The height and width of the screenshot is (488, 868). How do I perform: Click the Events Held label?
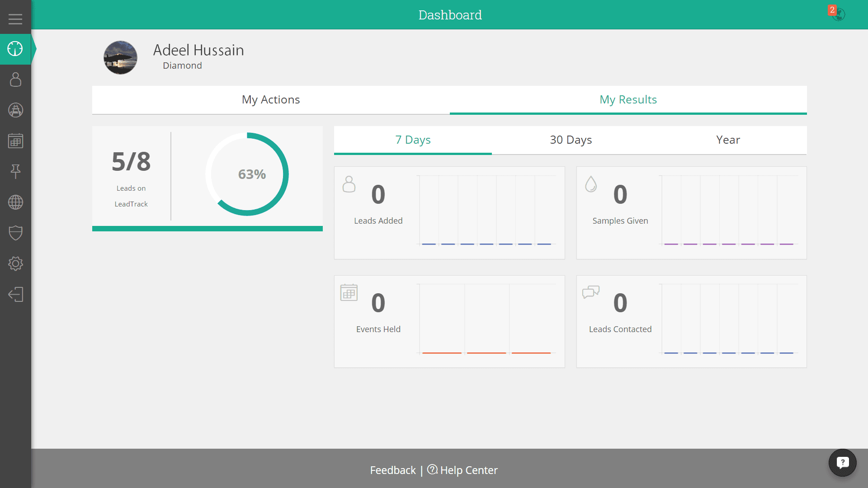[x=378, y=329]
